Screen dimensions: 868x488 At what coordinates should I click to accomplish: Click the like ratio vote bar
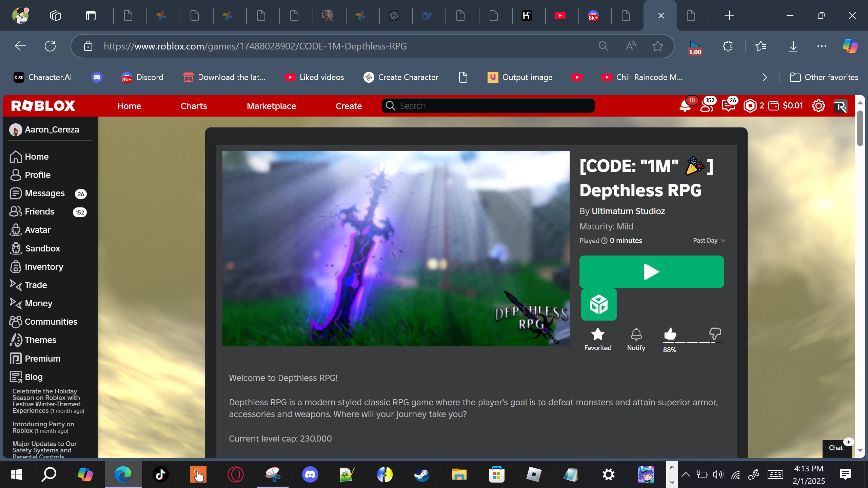point(692,343)
